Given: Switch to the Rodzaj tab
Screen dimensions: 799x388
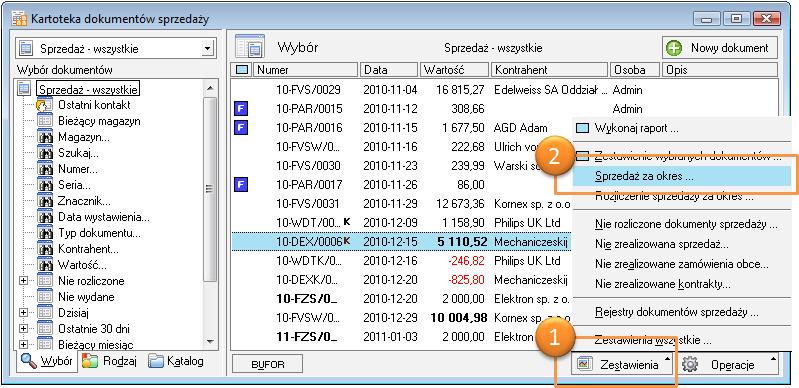Looking at the screenshot, I should [111, 361].
